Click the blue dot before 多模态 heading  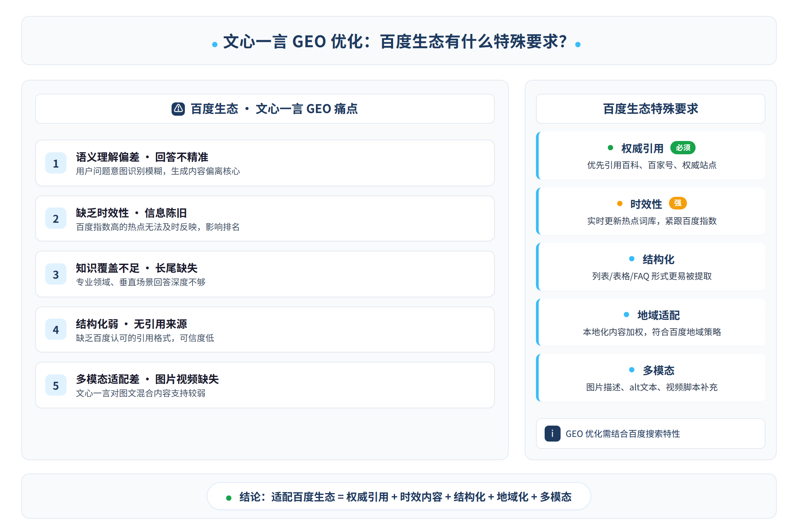(x=632, y=370)
